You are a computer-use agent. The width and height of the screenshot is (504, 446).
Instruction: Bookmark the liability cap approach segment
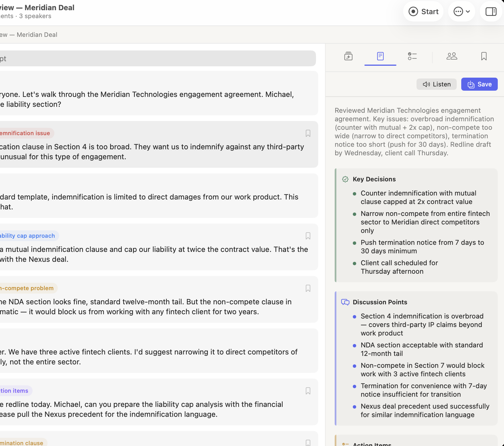[308, 236]
